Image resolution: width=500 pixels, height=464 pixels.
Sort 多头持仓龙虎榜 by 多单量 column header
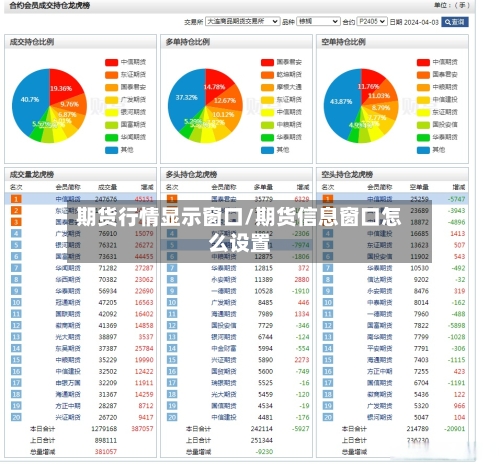pos(263,187)
